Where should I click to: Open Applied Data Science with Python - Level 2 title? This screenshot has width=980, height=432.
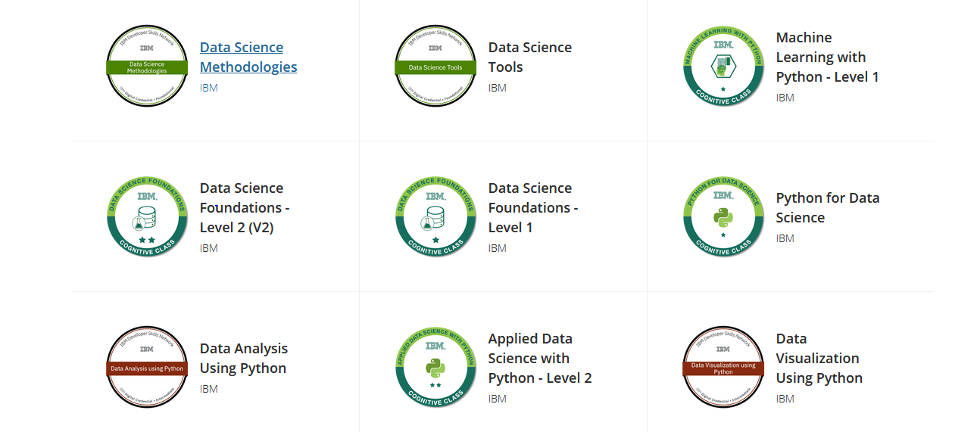coord(539,358)
